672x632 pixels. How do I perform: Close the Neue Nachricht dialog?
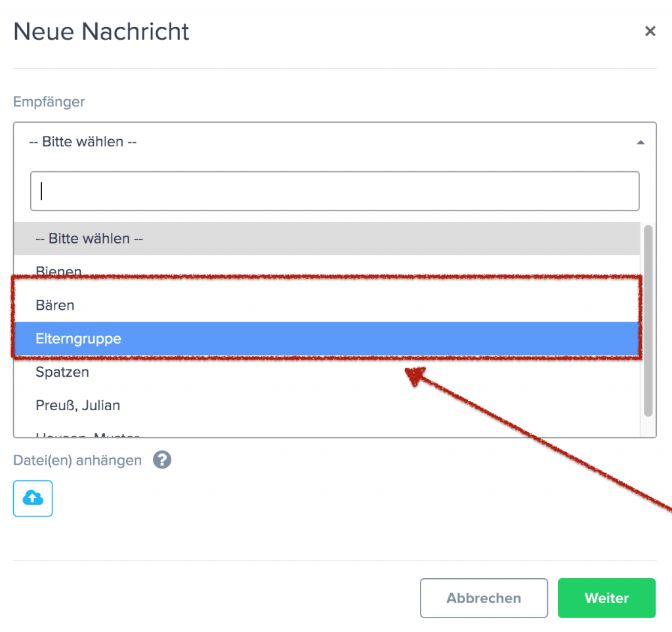pos(650,31)
